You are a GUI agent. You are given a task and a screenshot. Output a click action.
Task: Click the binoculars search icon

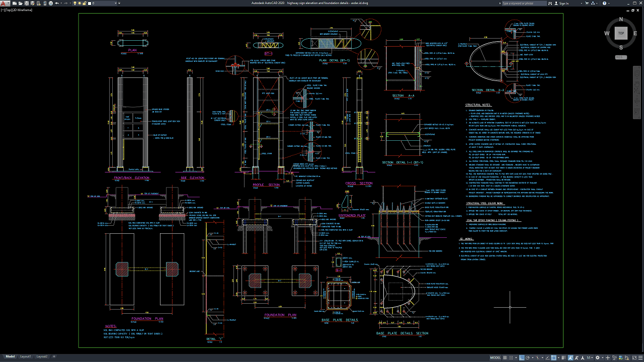coord(550,3)
